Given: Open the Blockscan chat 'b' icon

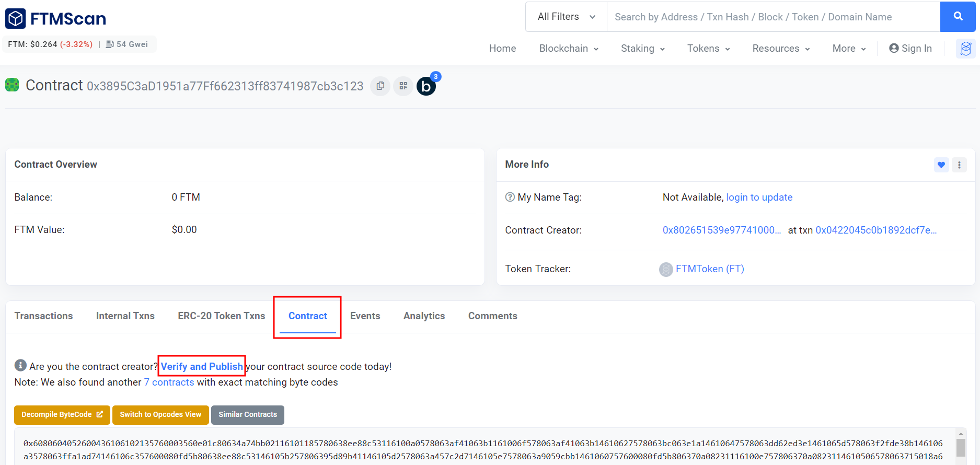Looking at the screenshot, I should [426, 86].
